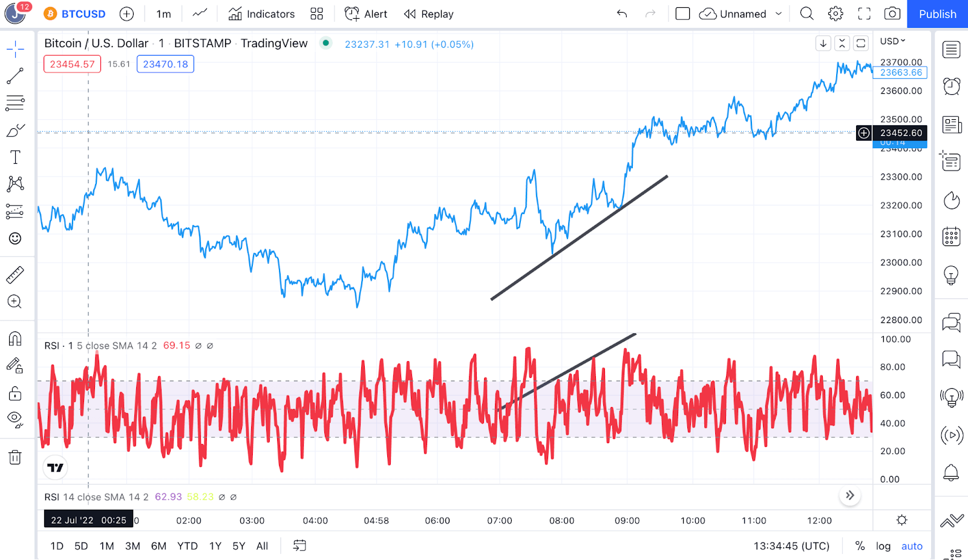Select the text annotation tool

pos(15,157)
